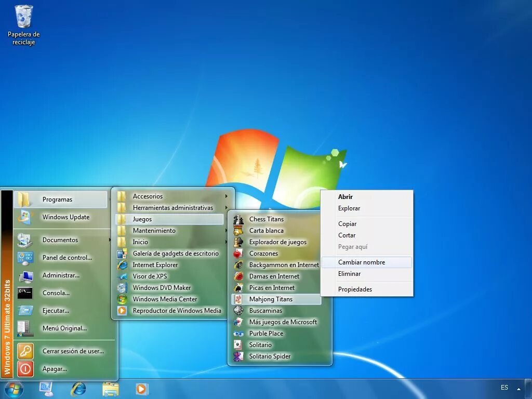Click the Buscaminas mine icon
Screen dimensions: 532x399
[x=238, y=311]
